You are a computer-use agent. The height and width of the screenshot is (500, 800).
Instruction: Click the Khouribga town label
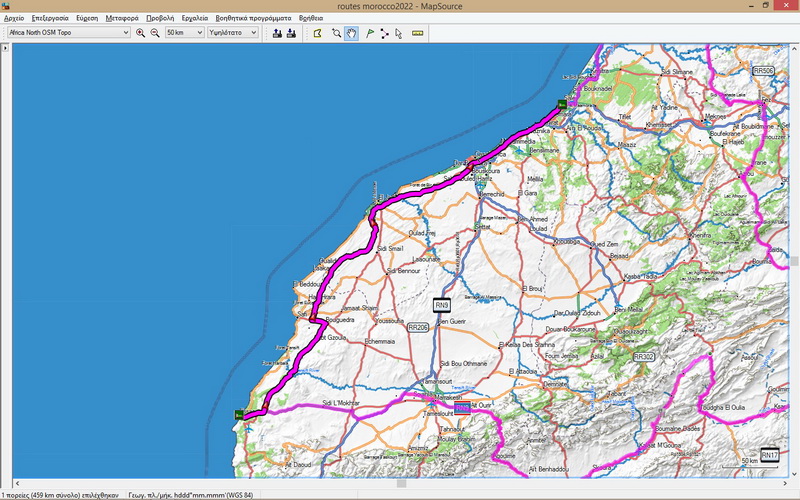566,242
